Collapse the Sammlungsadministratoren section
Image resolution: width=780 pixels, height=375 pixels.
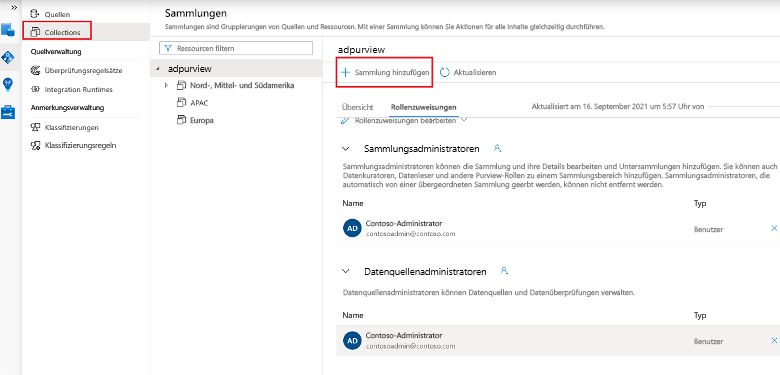click(346, 149)
